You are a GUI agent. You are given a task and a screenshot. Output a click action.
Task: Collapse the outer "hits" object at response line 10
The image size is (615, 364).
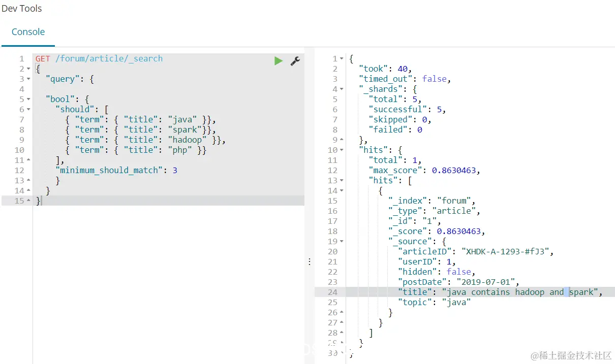(342, 150)
